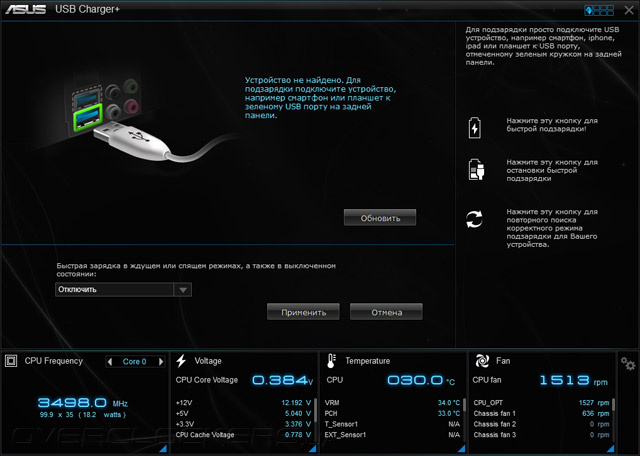Click the +3.3V voltage row
Image resolution: width=640 pixels, height=456 pixels.
click(x=243, y=424)
